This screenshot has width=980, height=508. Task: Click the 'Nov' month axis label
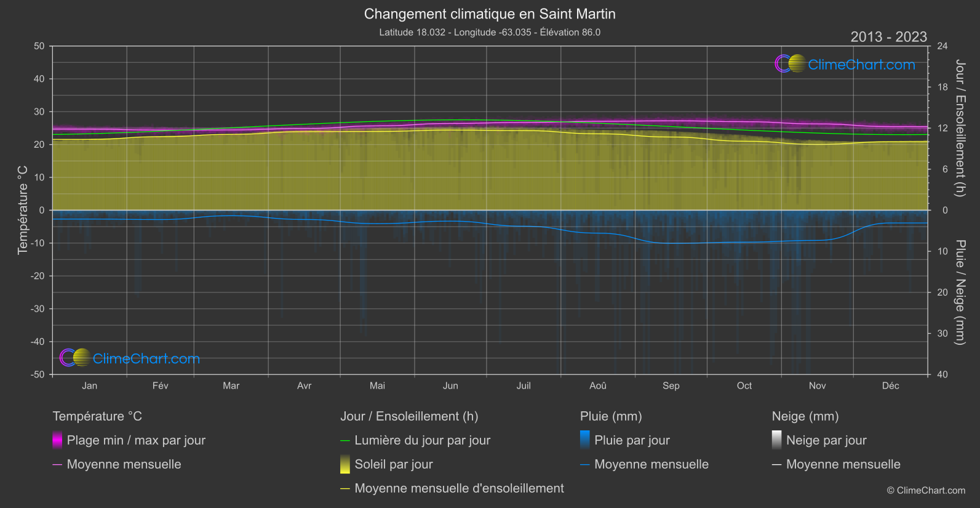coord(817,385)
